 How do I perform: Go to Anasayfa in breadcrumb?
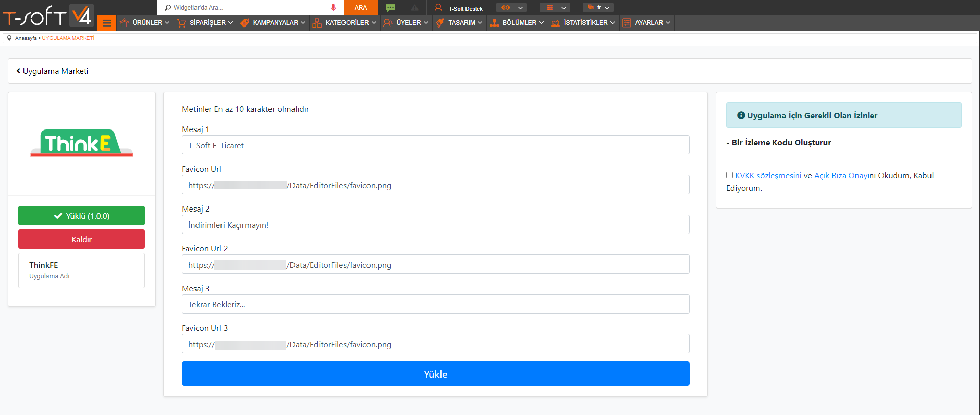[26, 38]
